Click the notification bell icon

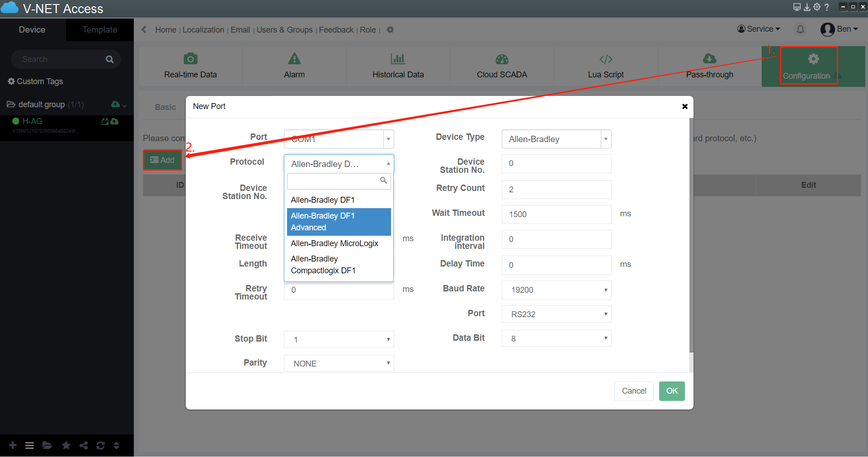click(800, 29)
